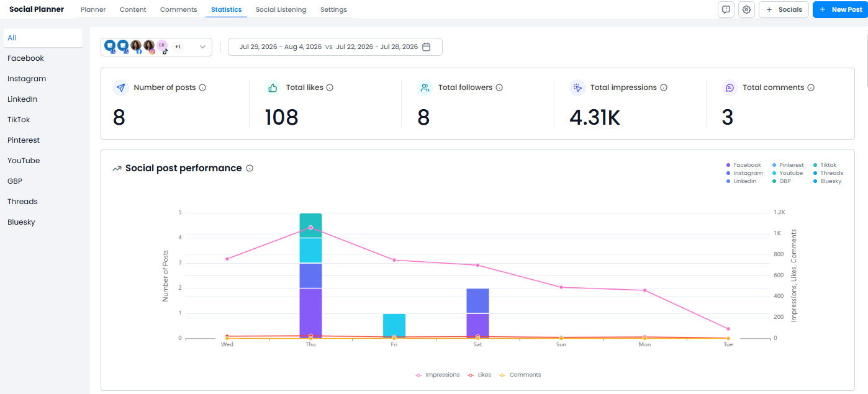
Task: Filter statistics by Threads in sidebar
Action: coord(43,202)
